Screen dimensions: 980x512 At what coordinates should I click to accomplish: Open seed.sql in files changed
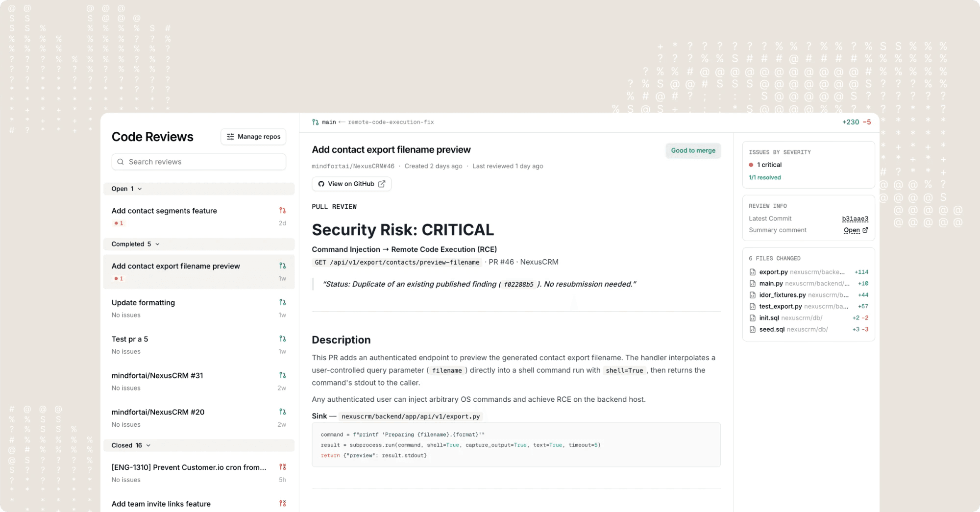click(x=808, y=329)
